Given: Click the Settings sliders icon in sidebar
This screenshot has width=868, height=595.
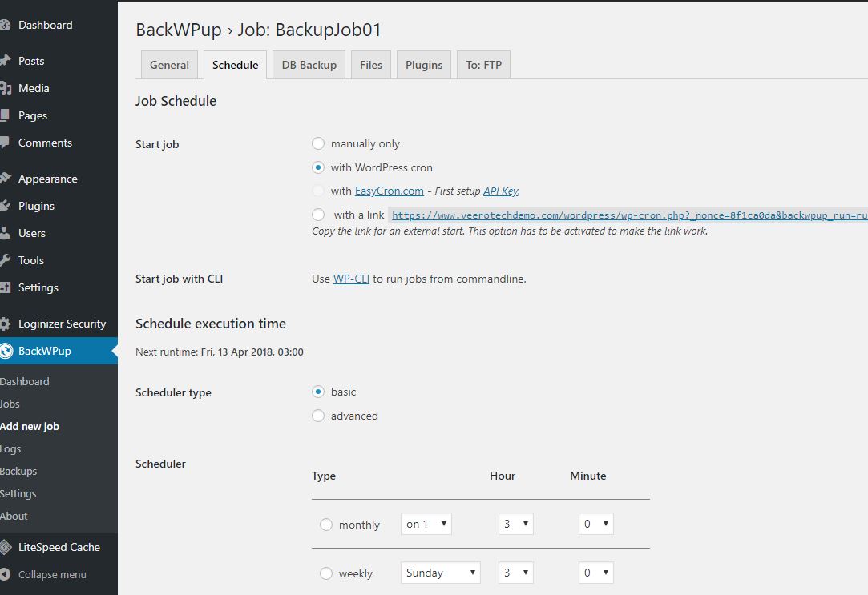Looking at the screenshot, I should tap(5, 287).
